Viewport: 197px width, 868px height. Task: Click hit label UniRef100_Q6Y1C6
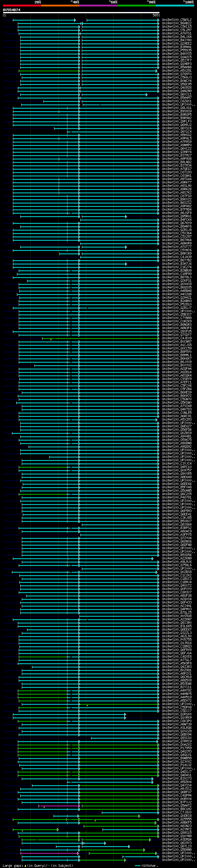177,128
